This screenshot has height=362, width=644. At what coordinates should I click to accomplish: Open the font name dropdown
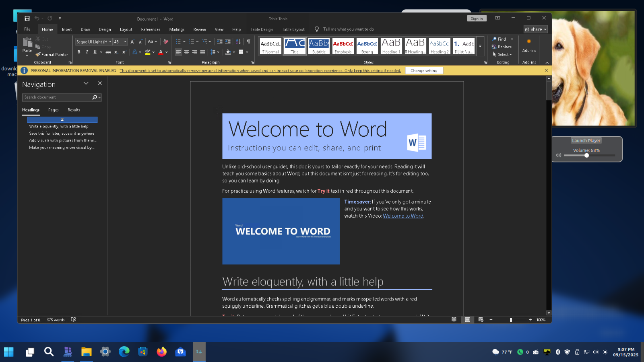[x=110, y=42]
